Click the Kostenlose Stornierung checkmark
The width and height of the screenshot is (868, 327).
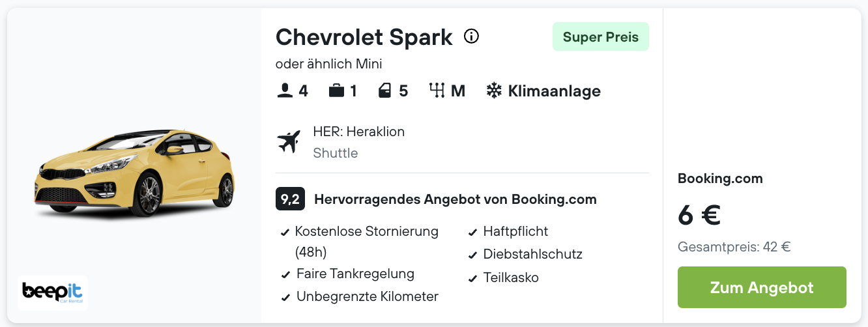pos(285,233)
